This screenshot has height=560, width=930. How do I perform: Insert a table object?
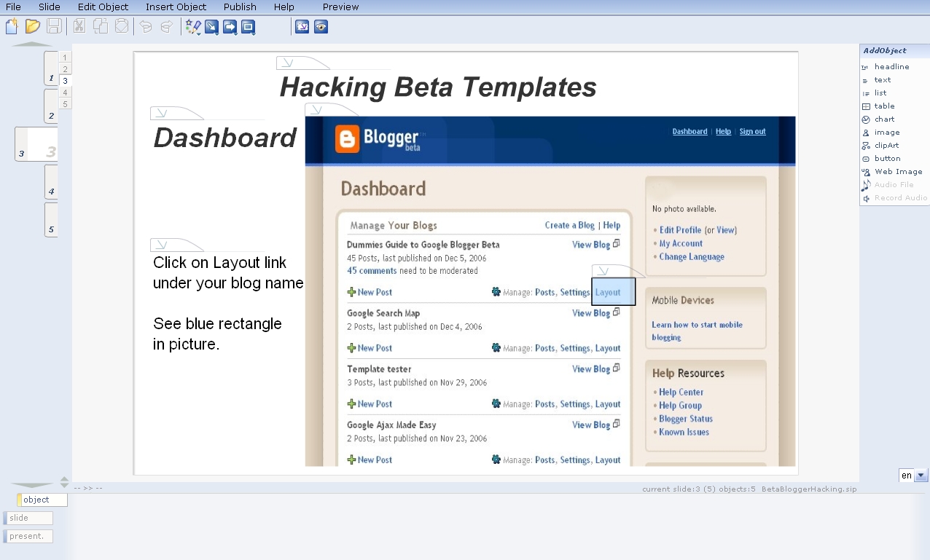(x=884, y=106)
